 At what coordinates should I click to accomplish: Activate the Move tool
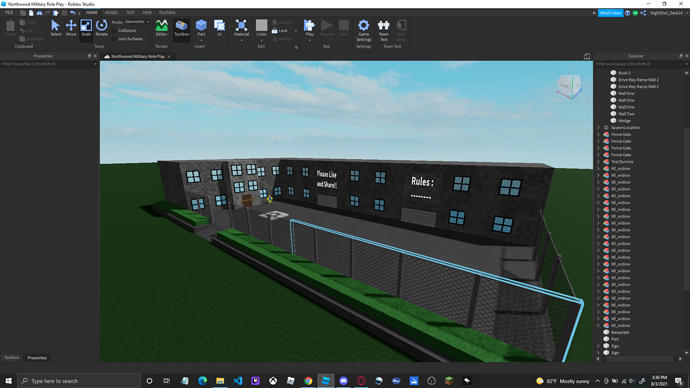click(x=71, y=28)
